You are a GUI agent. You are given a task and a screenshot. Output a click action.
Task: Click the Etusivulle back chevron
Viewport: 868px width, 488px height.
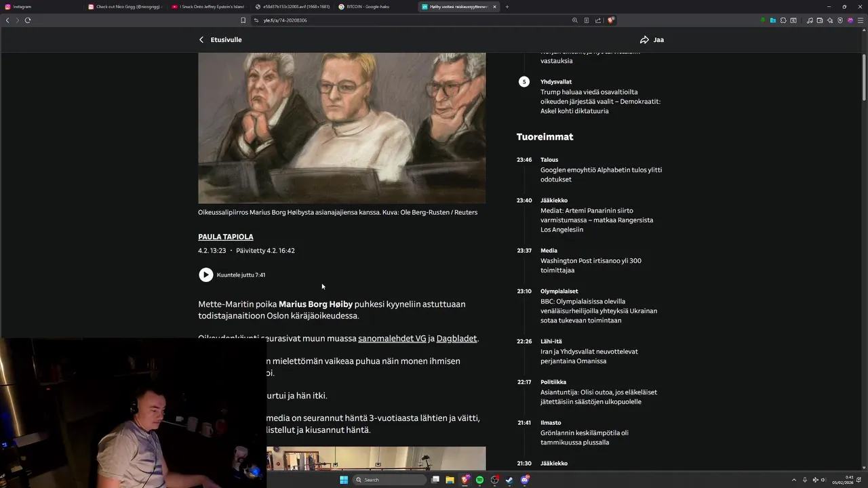pyautogui.click(x=201, y=40)
